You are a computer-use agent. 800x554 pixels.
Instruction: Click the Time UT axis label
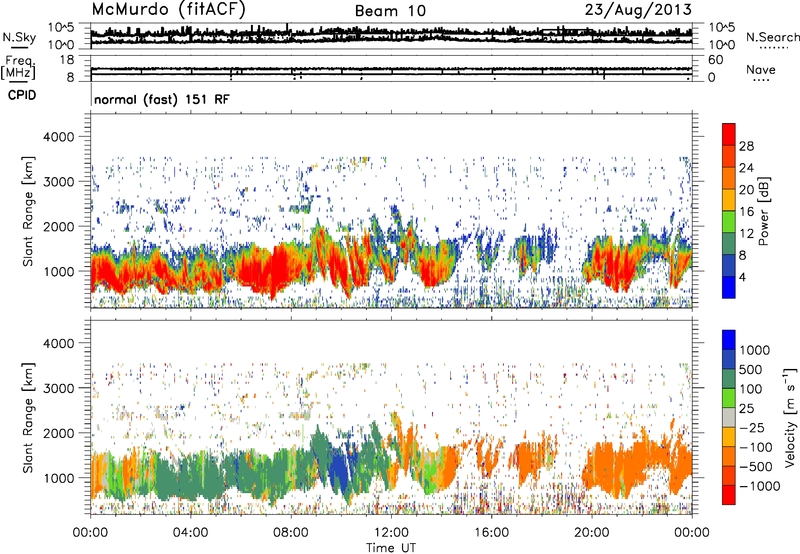[x=391, y=547]
